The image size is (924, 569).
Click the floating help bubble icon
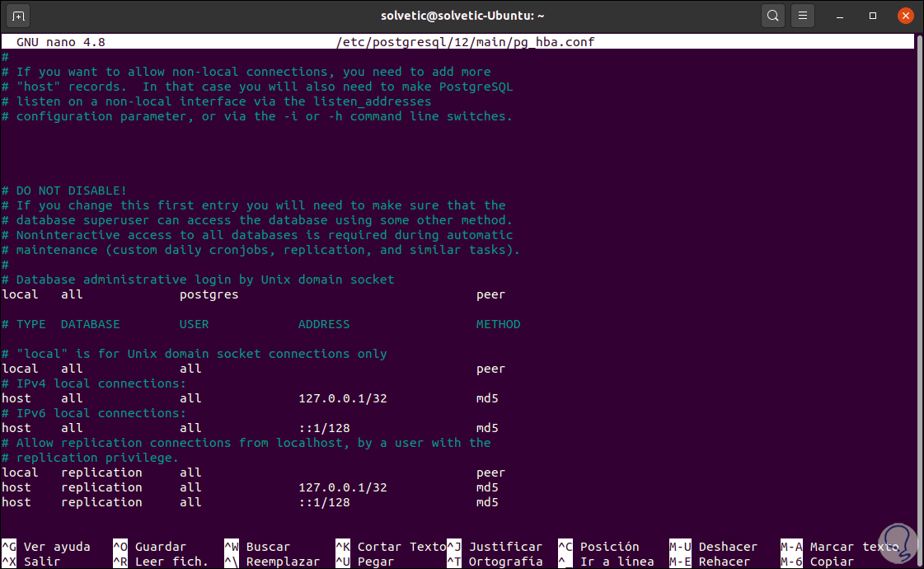tap(898, 544)
